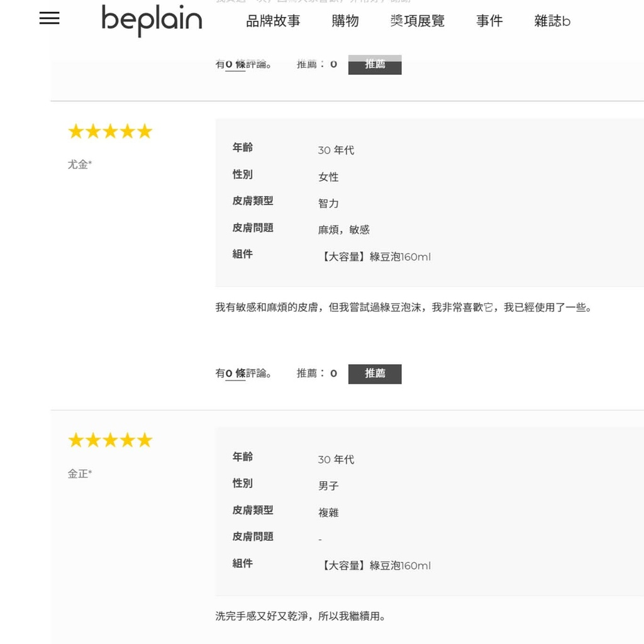The height and width of the screenshot is (644, 644).
Task: Open the comments link at page top
Action: 243,65
